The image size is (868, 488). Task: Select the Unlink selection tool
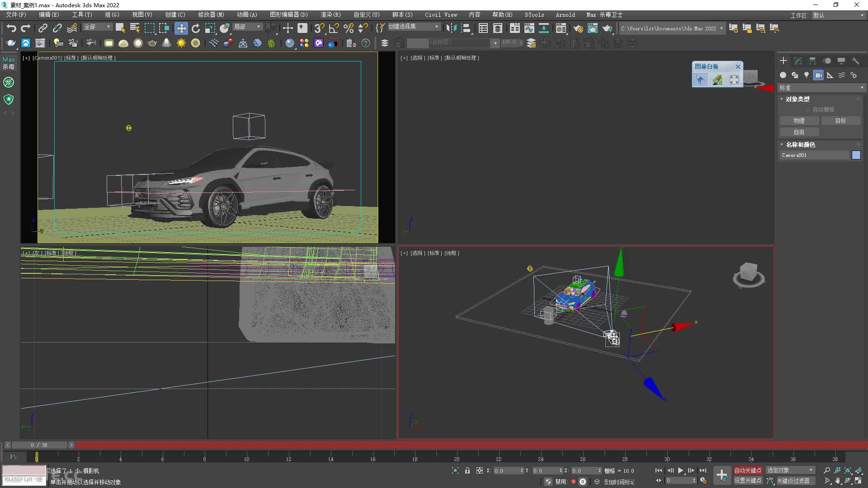coord(57,28)
